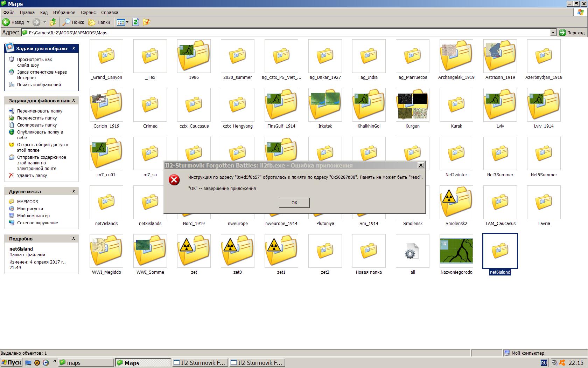Switch to first Il2-Sturmovik taskbar button
The image size is (588, 368).
point(200,363)
